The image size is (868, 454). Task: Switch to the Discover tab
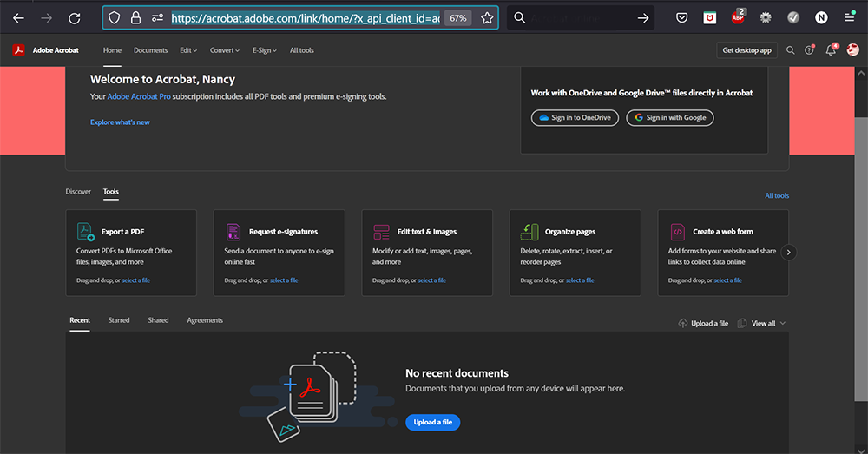(x=78, y=192)
